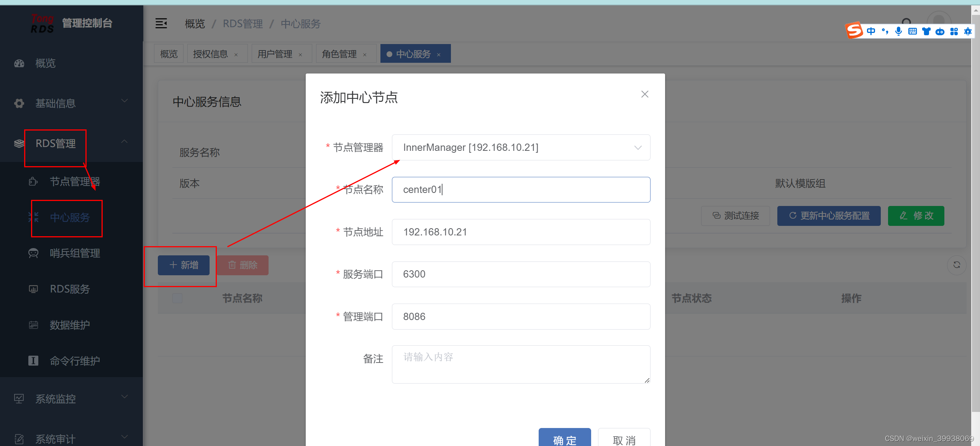Image resolution: width=980 pixels, height=446 pixels.
Task: Expand the 系统审计 sidebar menu
Action: [125, 437]
